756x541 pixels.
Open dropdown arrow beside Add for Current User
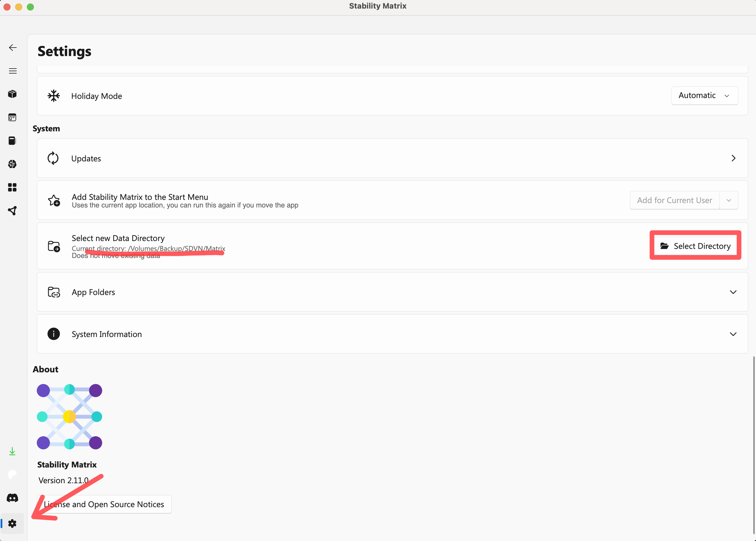click(729, 200)
